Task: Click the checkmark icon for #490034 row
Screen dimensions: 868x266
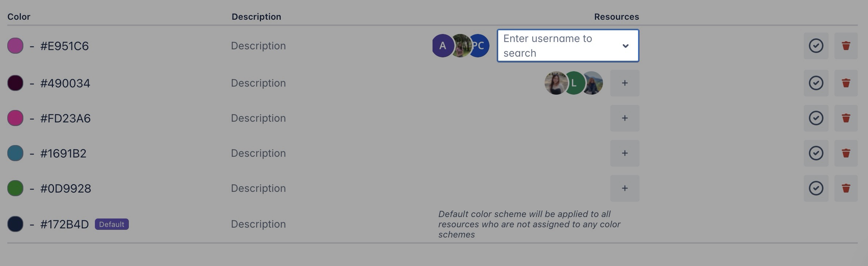Action: 816,83
